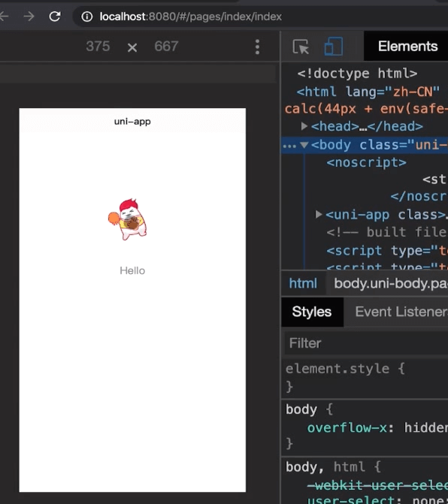The width and height of the screenshot is (448, 504).
Task: Click the html breadcrumb item
Action: coord(303,283)
